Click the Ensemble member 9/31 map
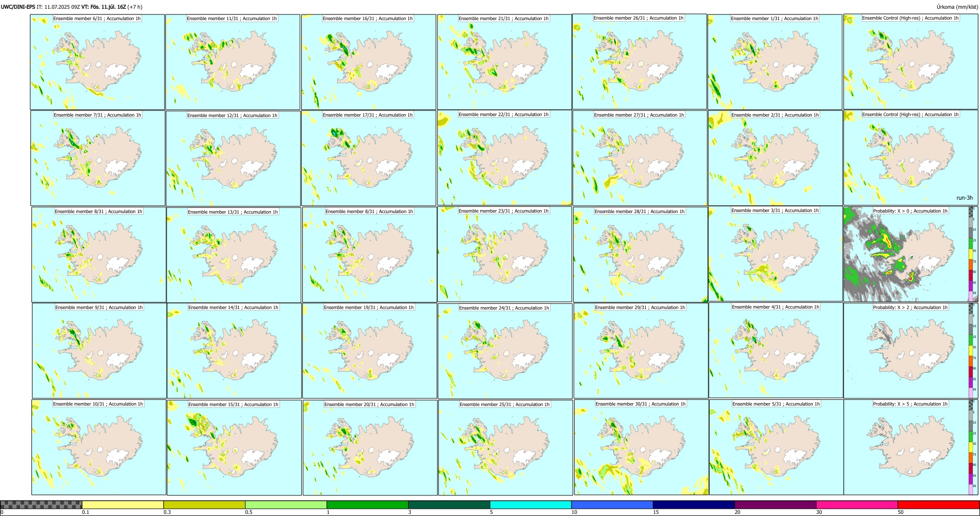This screenshot has height=516, width=980. pyautogui.click(x=99, y=351)
